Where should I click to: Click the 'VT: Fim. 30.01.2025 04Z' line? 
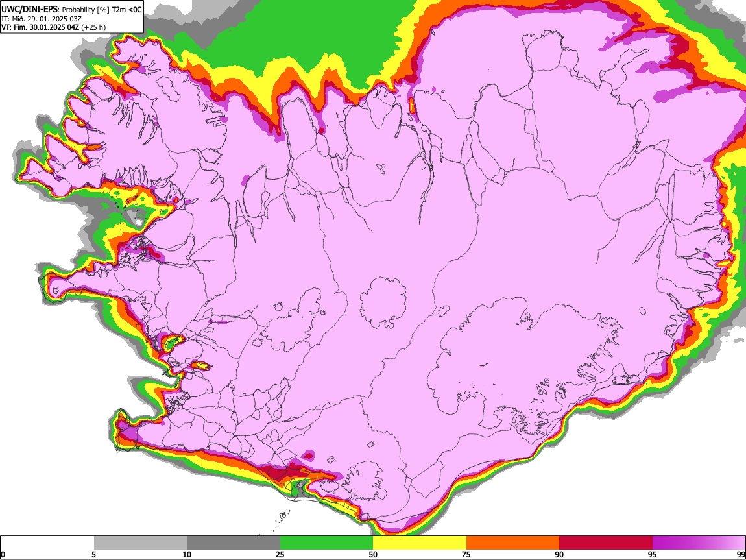point(40,27)
